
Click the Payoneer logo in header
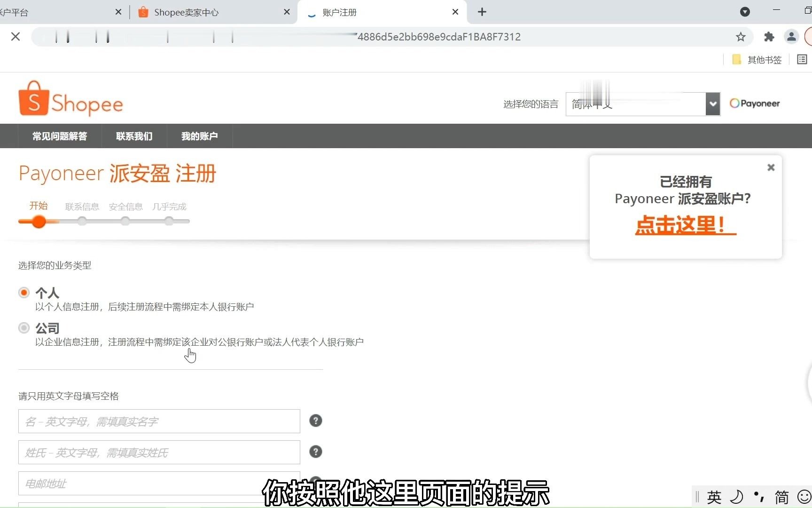pyautogui.click(x=755, y=103)
